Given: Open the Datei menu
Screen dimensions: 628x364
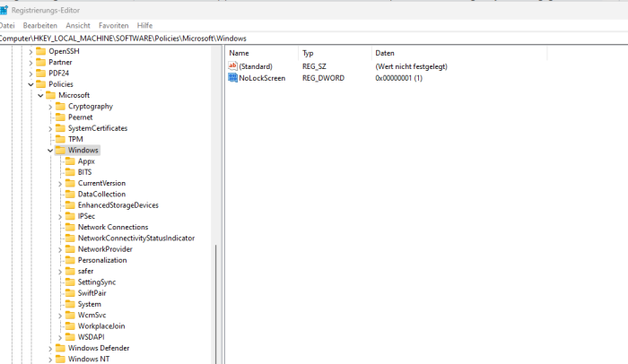Looking at the screenshot, I should point(7,25).
